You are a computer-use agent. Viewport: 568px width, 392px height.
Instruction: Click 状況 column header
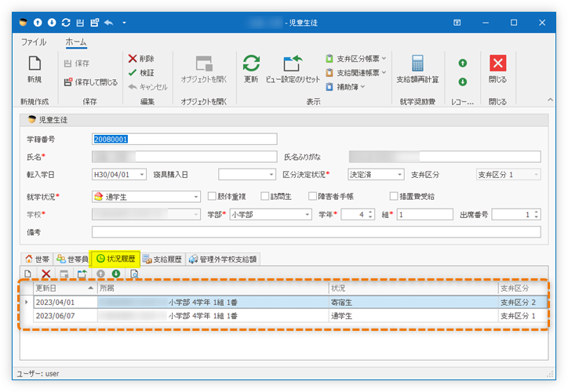point(413,288)
